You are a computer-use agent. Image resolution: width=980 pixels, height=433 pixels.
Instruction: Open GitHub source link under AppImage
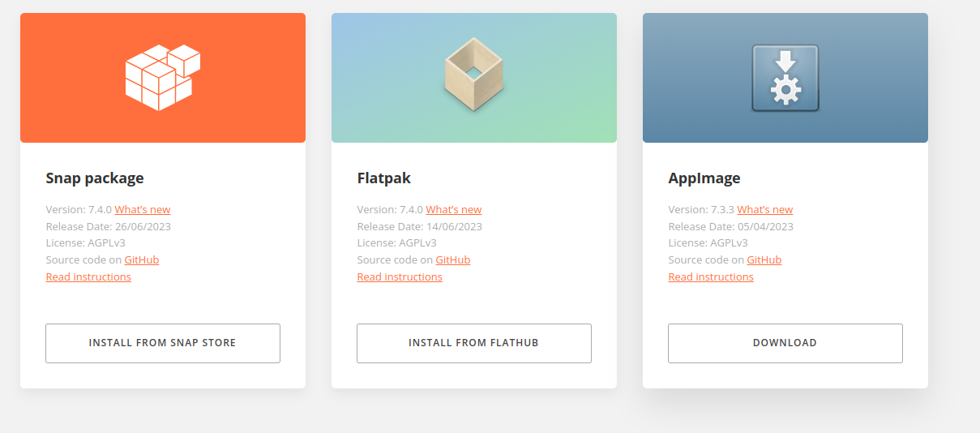764,259
